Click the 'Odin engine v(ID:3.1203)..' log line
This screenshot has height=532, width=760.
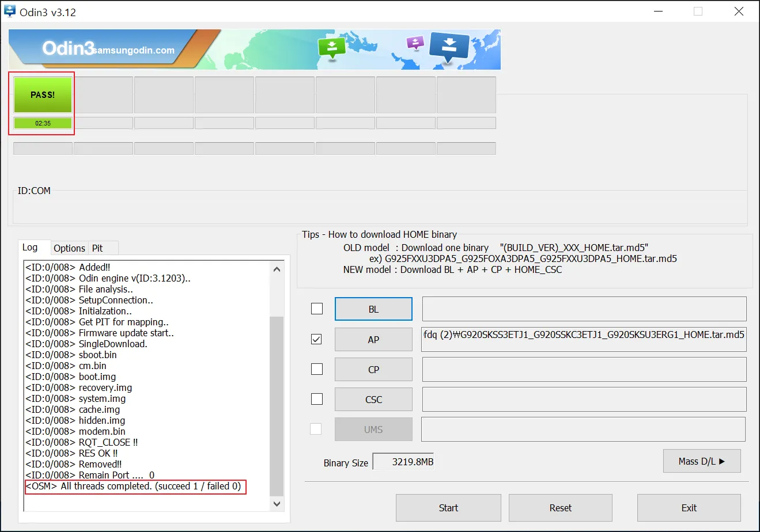pyautogui.click(x=108, y=278)
